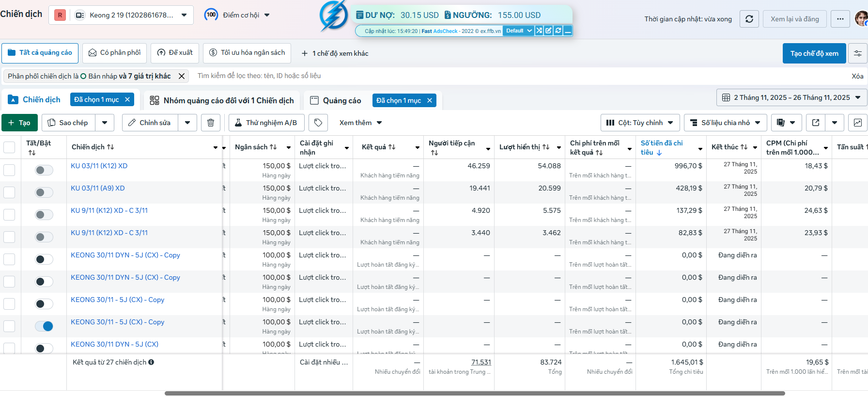Toggle switch for campaign with 82,83 $ spend
Viewport: 868px width, 397px height.
coord(44,237)
